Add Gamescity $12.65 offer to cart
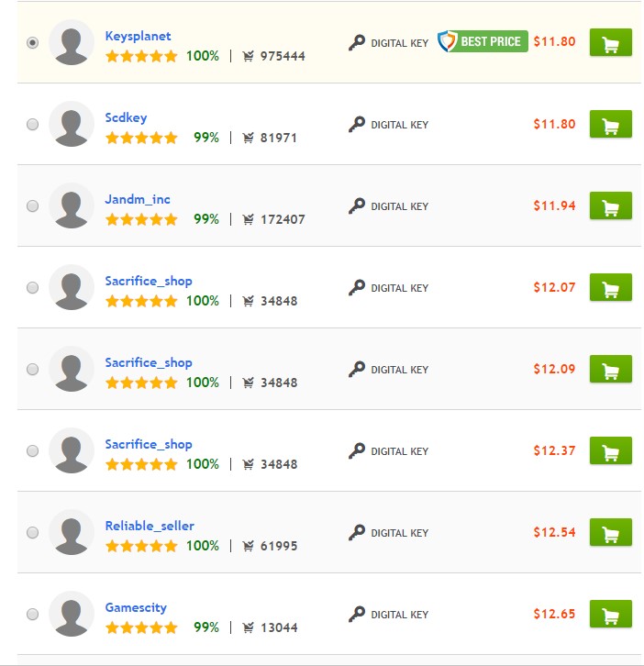Screen dimensions: 644x666 point(610,615)
